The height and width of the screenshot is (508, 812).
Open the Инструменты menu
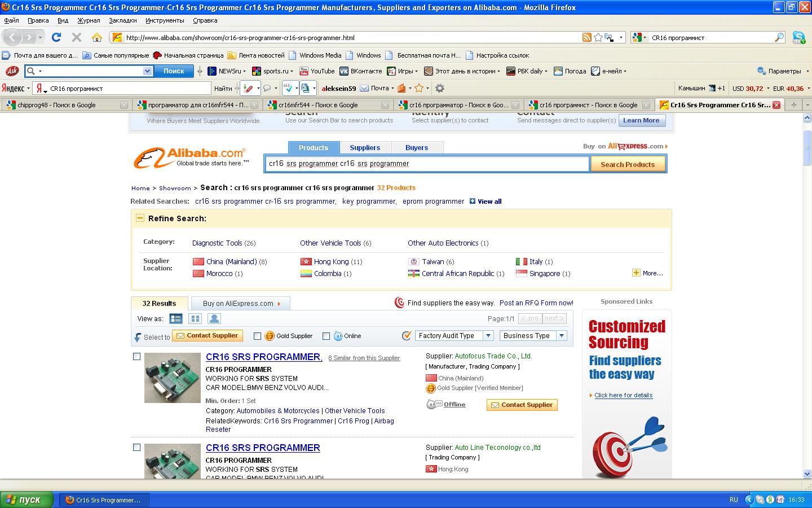165,20
